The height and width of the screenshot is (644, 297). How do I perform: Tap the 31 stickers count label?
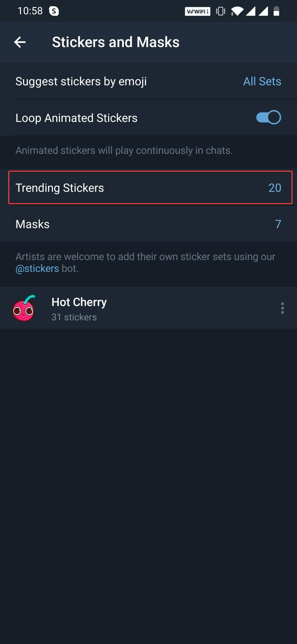click(74, 317)
